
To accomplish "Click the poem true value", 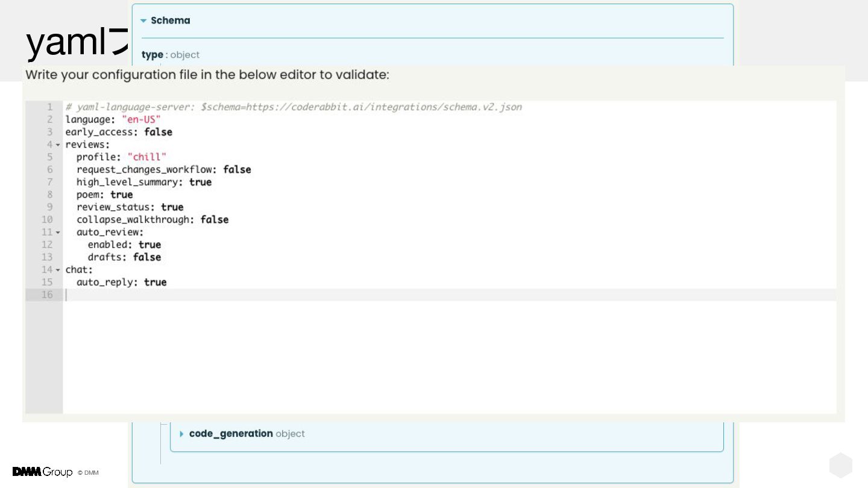I will 121,195.
